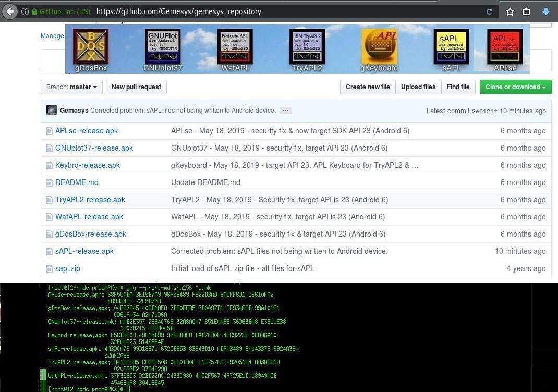
Task: Open the commit message link beside Gemesys
Action: (x=183, y=111)
